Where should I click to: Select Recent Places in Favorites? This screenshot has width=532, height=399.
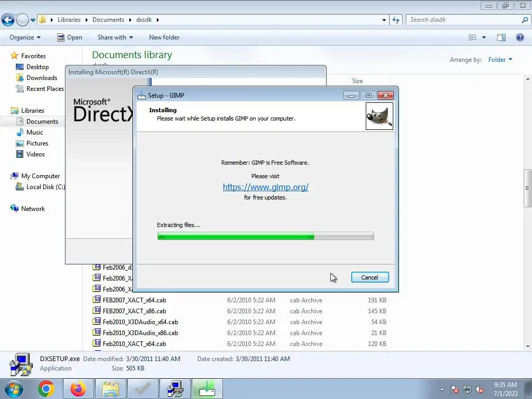click(x=45, y=88)
